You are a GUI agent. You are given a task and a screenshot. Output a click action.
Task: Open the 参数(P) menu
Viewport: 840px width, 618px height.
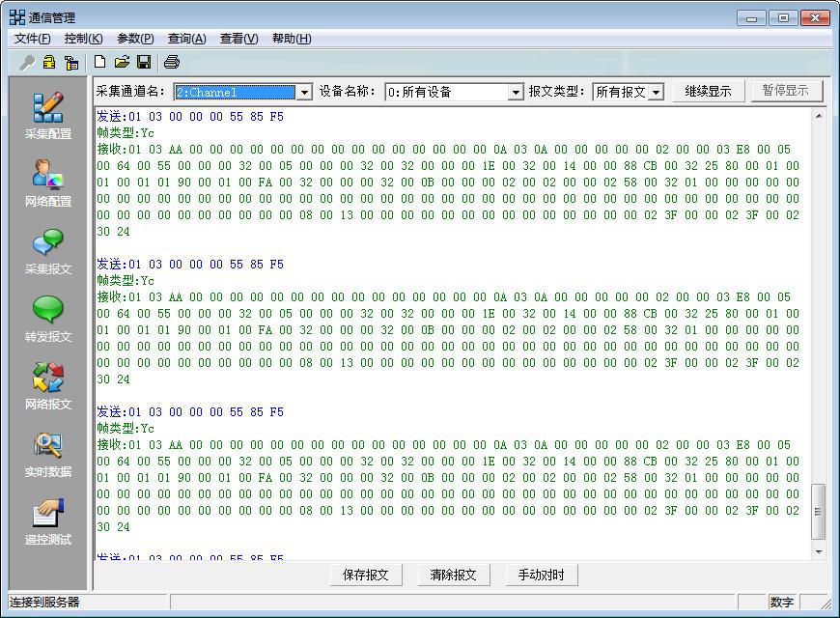pos(135,39)
